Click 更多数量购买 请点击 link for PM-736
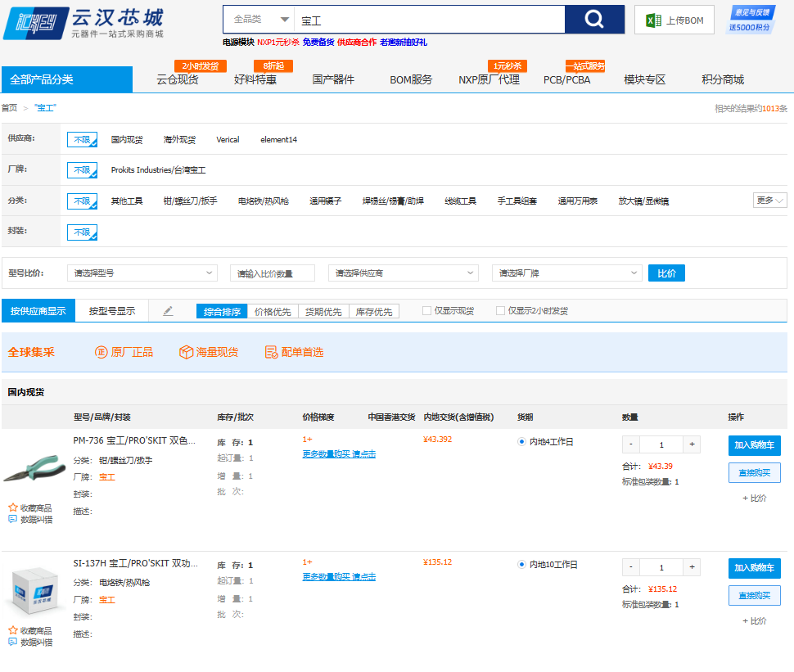794x672 pixels. [339, 453]
